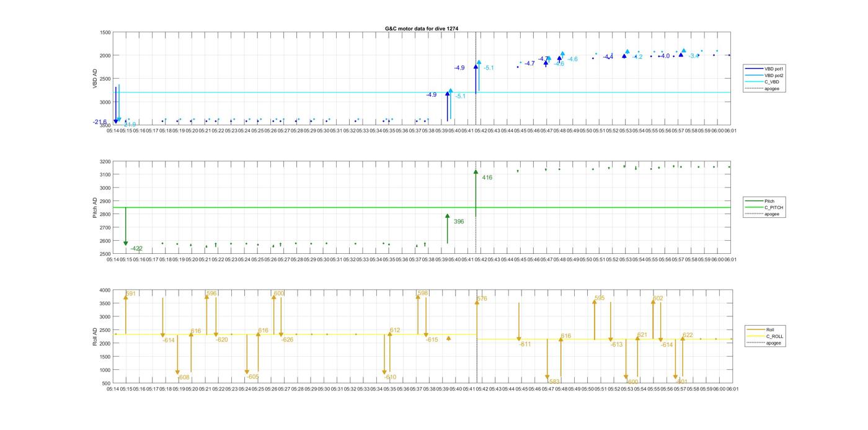Click the '3200' tick on the Pitch axis

point(105,161)
